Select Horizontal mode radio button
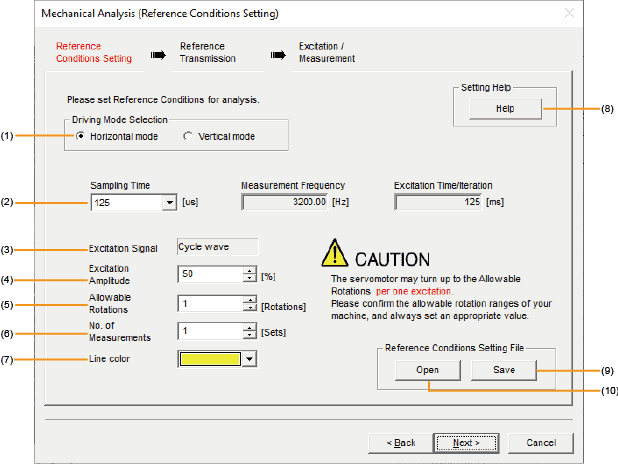The height and width of the screenshot is (467, 618). [80, 136]
